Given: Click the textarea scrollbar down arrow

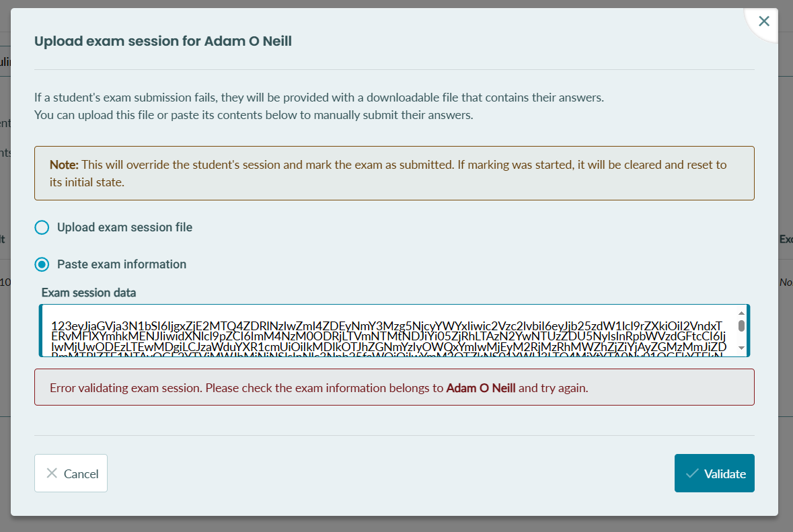Looking at the screenshot, I should (x=741, y=348).
